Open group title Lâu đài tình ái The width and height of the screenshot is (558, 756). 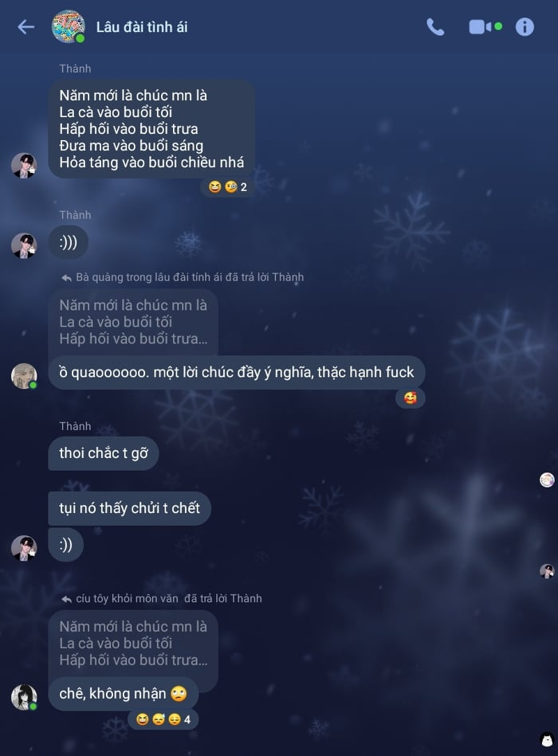(x=142, y=27)
